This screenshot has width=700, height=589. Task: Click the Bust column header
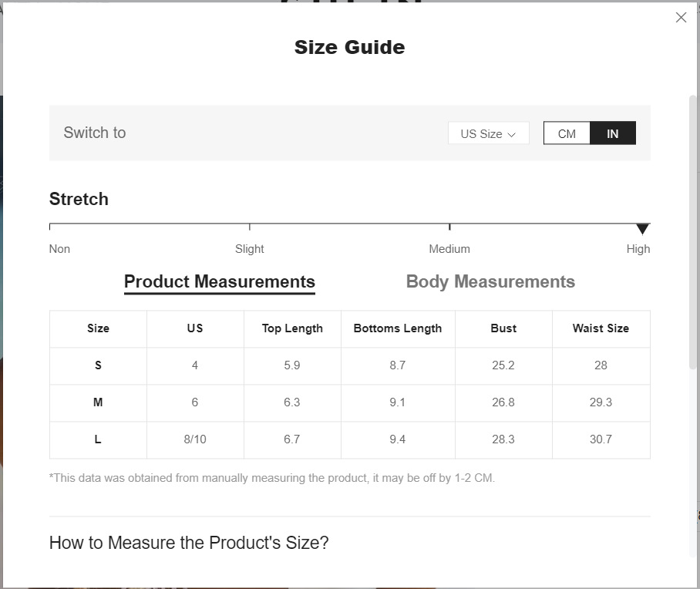coord(503,328)
